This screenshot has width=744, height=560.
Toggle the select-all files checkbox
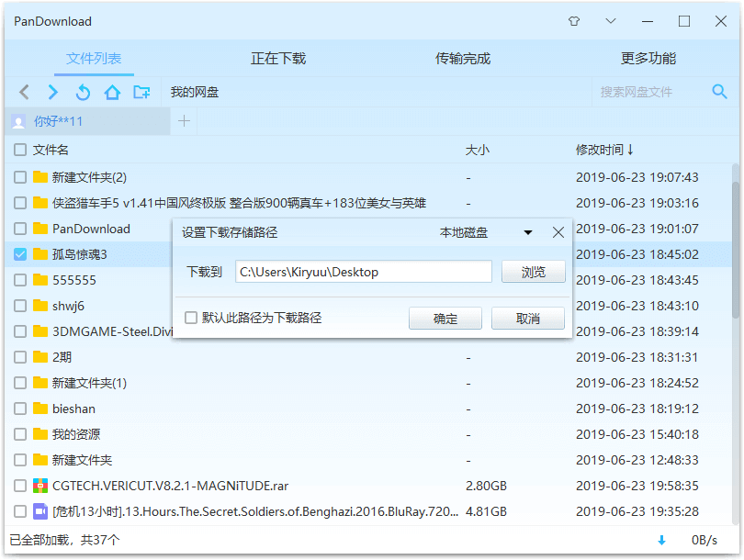click(20, 150)
